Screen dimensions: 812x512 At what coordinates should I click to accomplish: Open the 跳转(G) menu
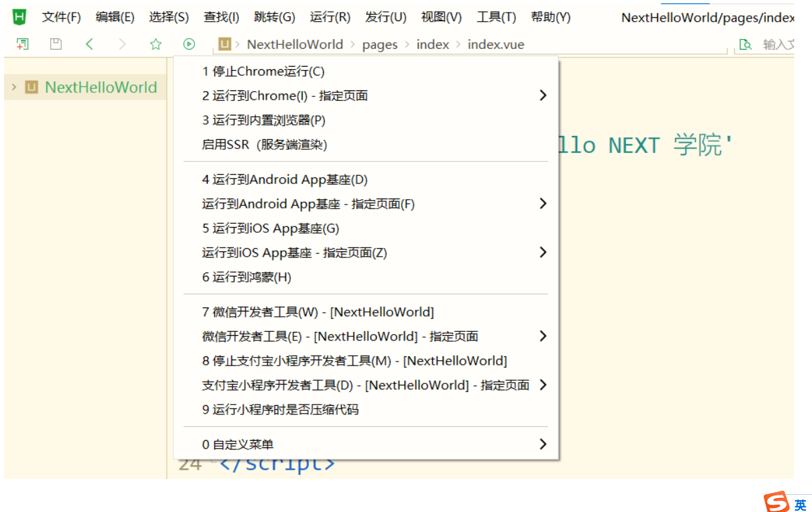point(274,17)
